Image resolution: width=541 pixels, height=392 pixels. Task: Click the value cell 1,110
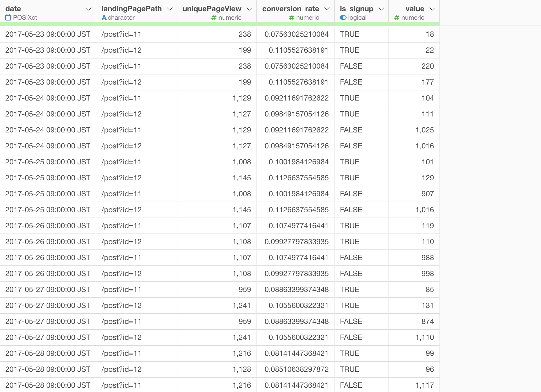click(414, 337)
